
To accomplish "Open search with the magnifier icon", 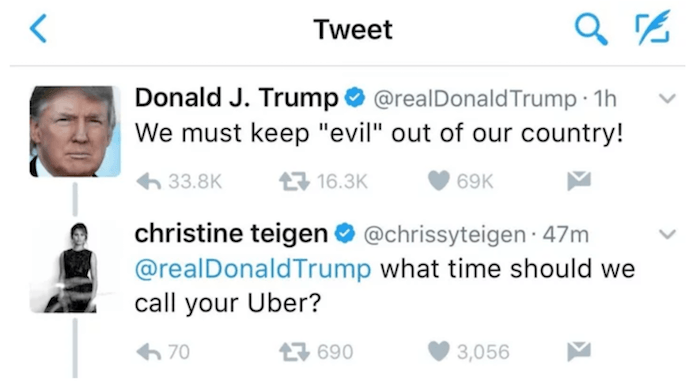I will 591,29.
